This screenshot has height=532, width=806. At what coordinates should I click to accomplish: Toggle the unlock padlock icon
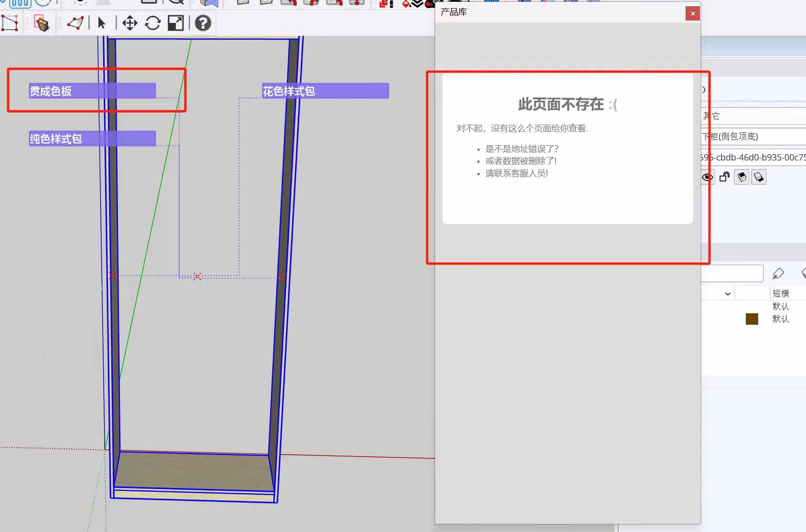(x=724, y=177)
